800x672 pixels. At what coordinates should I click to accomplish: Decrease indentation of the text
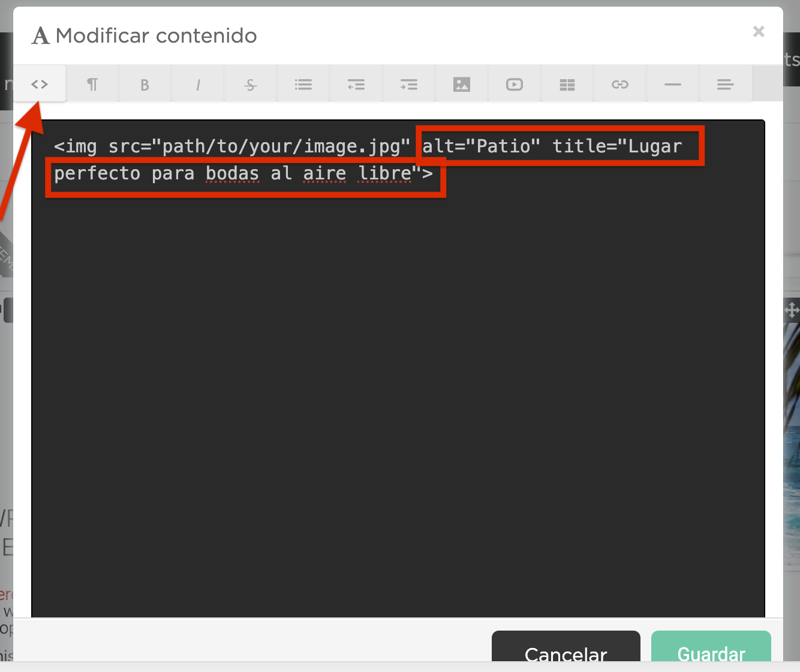pyautogui.click(x=356, y=83)
